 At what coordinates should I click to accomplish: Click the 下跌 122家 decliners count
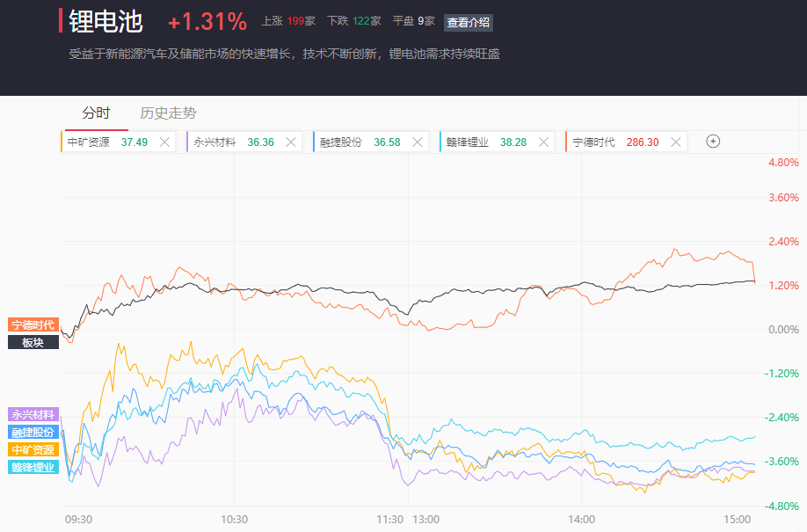click(x=353, y=21)
